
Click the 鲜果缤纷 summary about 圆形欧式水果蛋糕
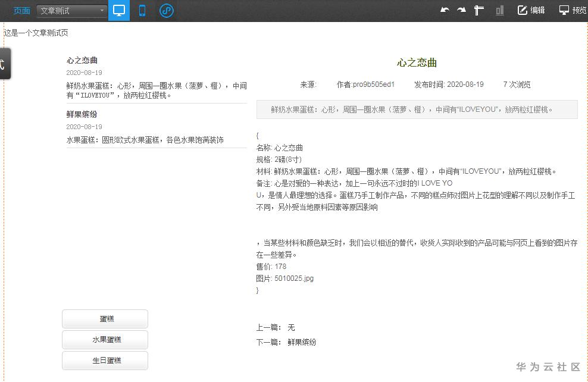pyautogui.click(x=145, y=140)
